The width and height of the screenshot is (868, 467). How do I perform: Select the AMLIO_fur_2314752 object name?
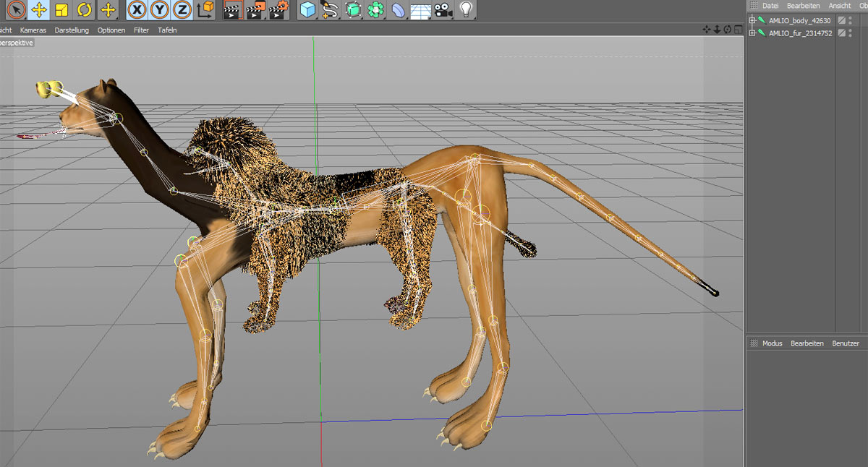click(800, 33)
